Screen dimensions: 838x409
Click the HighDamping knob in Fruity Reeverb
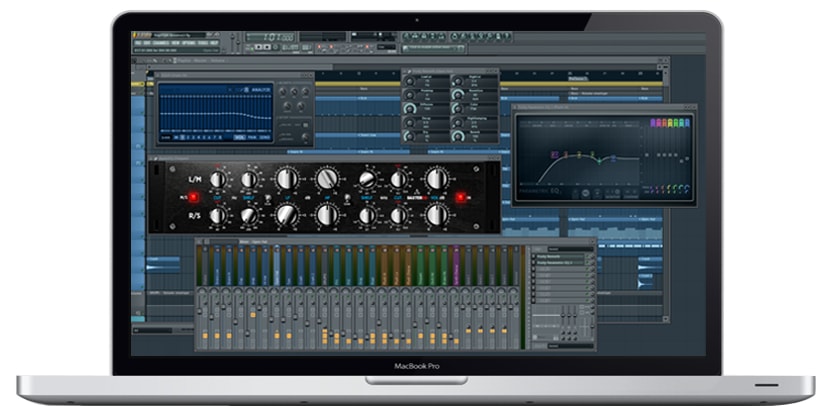[458, 122]
